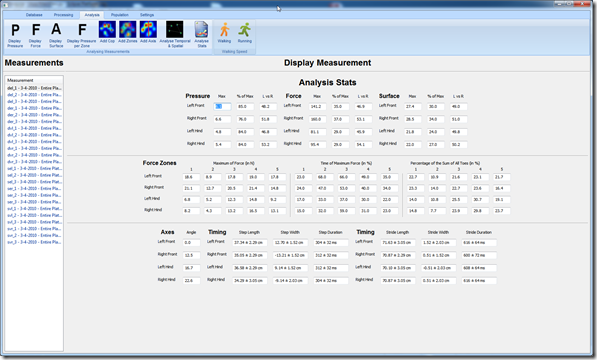597x360 pixels.
Task: Pick the dvl_1 measurement row
Action: pyautogui.click(x=34, y=128)
